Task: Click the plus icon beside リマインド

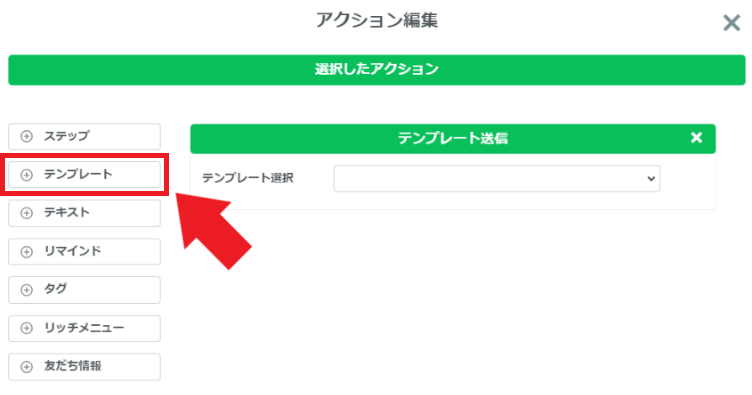Action: pos(26,252)
